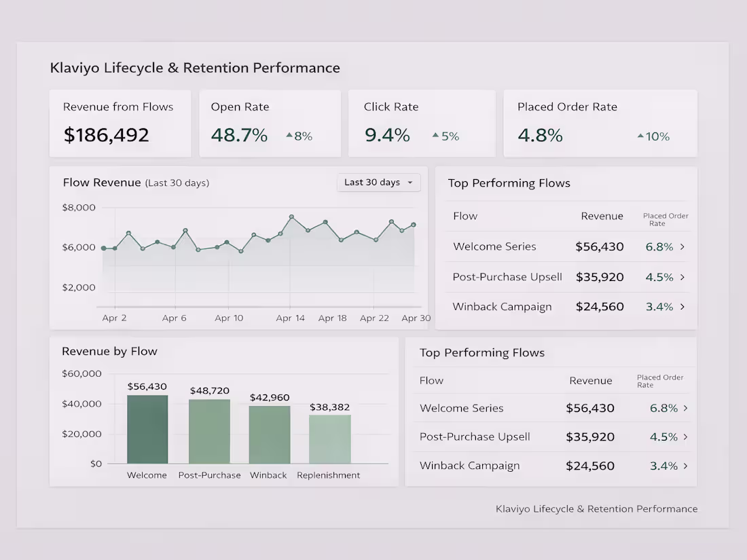Expand Welcome Series row chevron in upper table
Image resolution: width=747 pixels, height=560 pixels.
682,246
